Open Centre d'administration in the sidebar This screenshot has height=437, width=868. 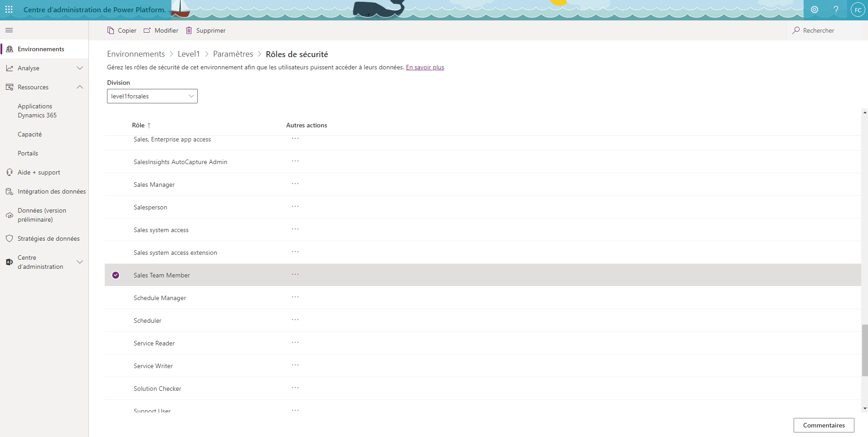click(40, 262)
